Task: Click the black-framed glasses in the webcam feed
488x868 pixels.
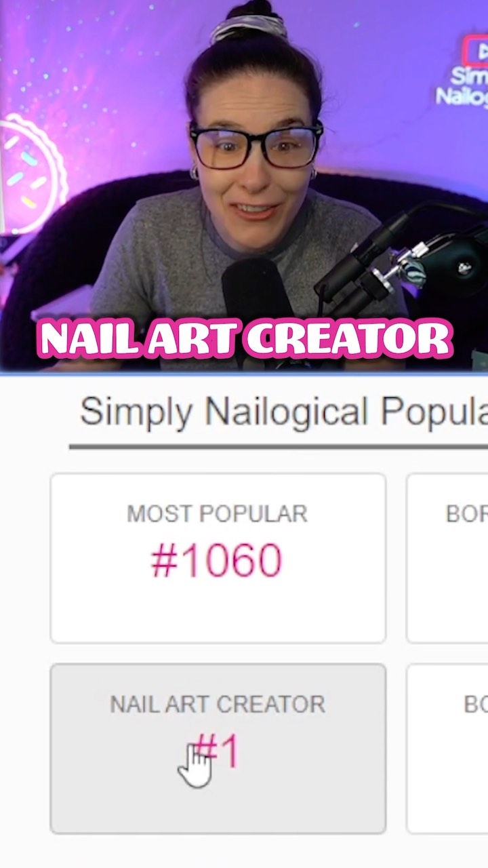Action: [x=256, y=145]
